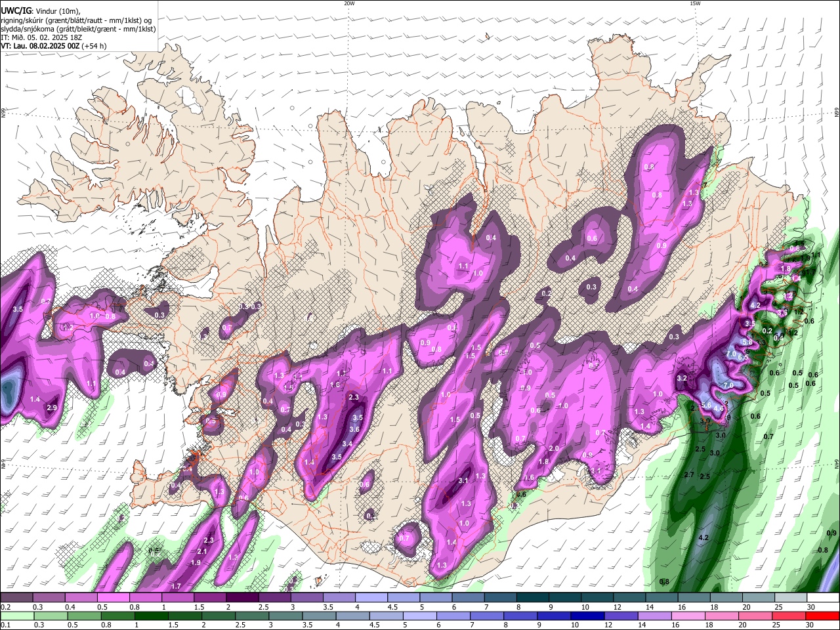
Task: Click the 'slydda/snjókoma' snow description line
Action: point(78,29)
